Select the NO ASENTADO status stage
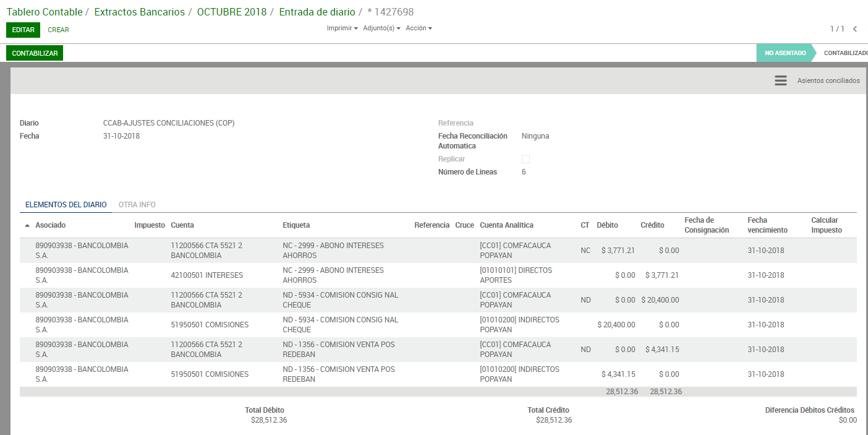This screenshot has height=435, width=868. pyautogui.click(x=785, y=53)
